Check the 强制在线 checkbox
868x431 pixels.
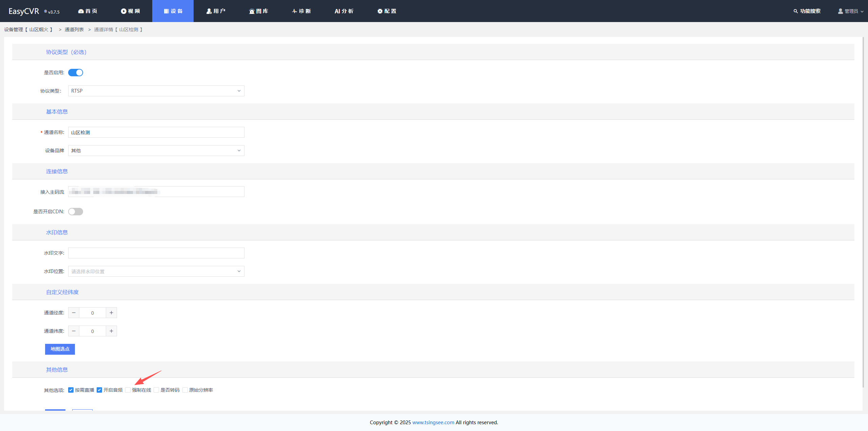128,390
